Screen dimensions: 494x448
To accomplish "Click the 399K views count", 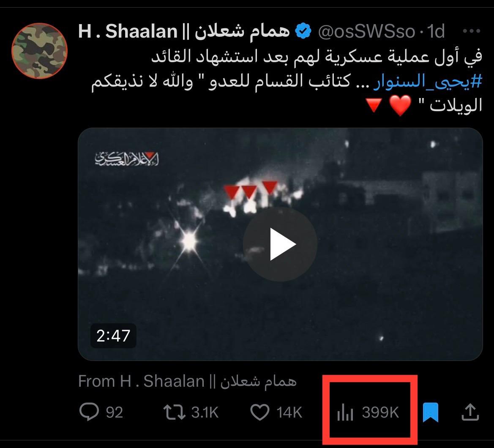I will click(380, 412).
